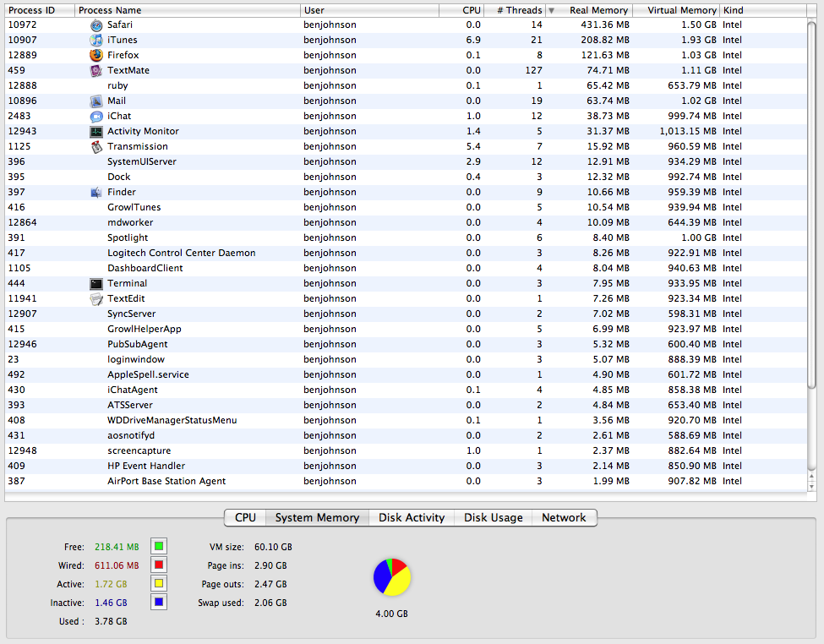Click iTunes' 6.9 CPU value

coord(473,40)
